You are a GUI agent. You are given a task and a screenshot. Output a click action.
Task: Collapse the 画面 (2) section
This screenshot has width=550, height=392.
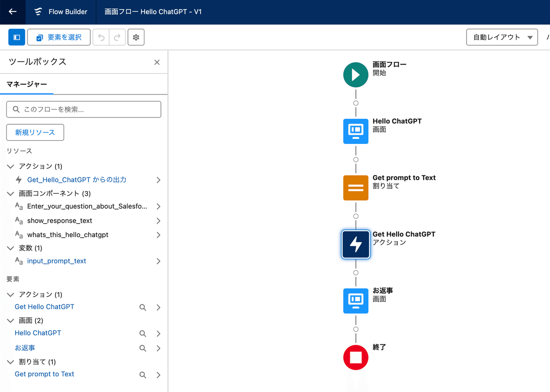click(x=11, y=320)
